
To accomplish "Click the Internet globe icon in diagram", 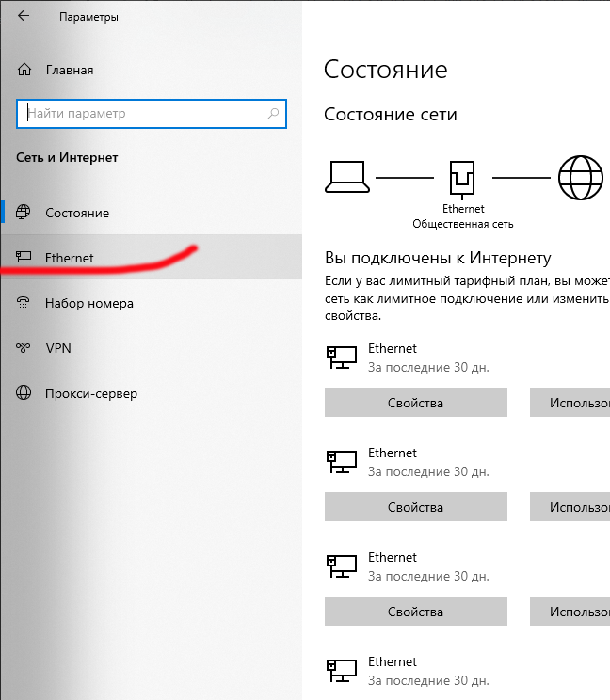I will (581, 177).
